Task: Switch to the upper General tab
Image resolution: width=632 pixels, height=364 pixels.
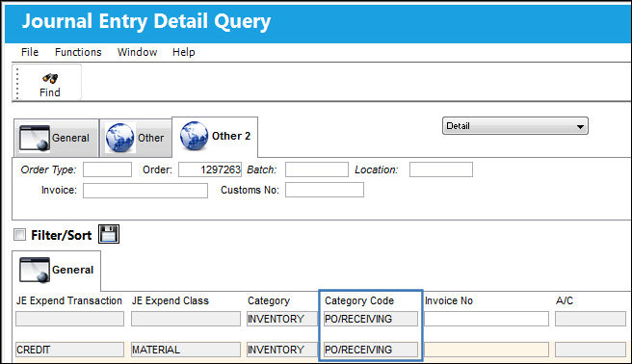Action: (56, 138)
